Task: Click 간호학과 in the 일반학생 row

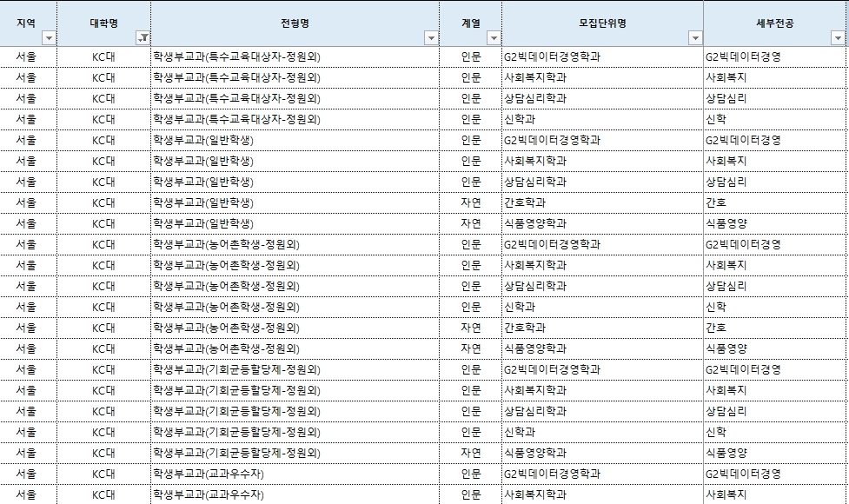Action: pyautogui.click(x=525, y=202)
